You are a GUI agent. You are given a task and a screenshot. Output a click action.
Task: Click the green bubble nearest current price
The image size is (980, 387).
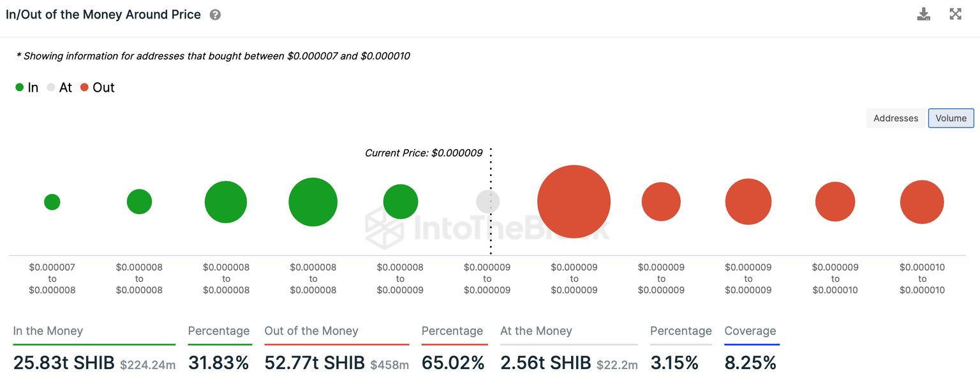point(400,202)
